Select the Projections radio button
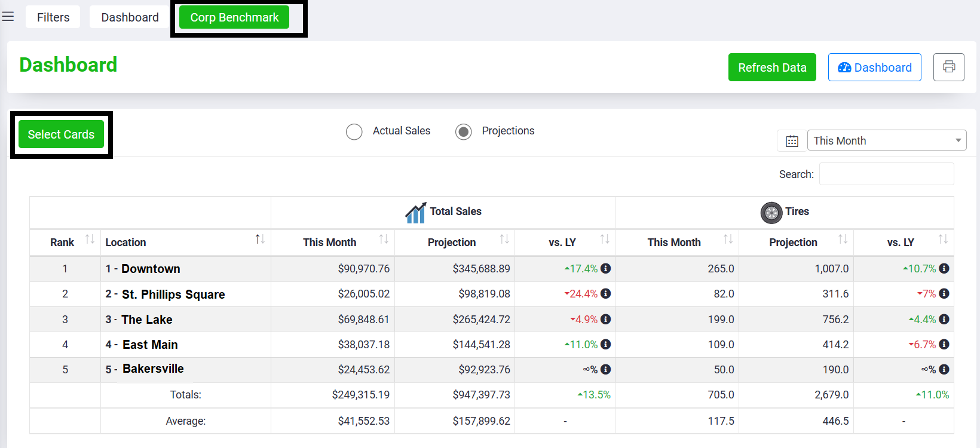The width and height of the screenshot is (980, 448). [464, 131]
